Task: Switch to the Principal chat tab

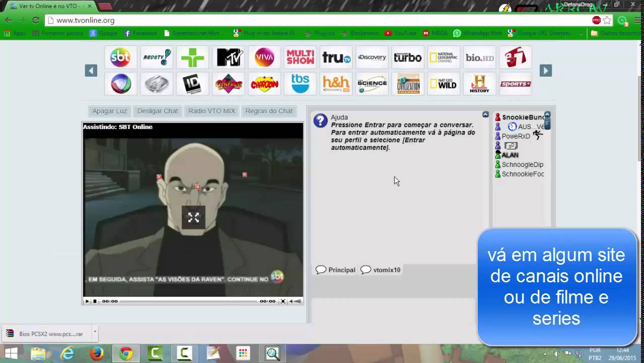Action: [x=336, y=270]
